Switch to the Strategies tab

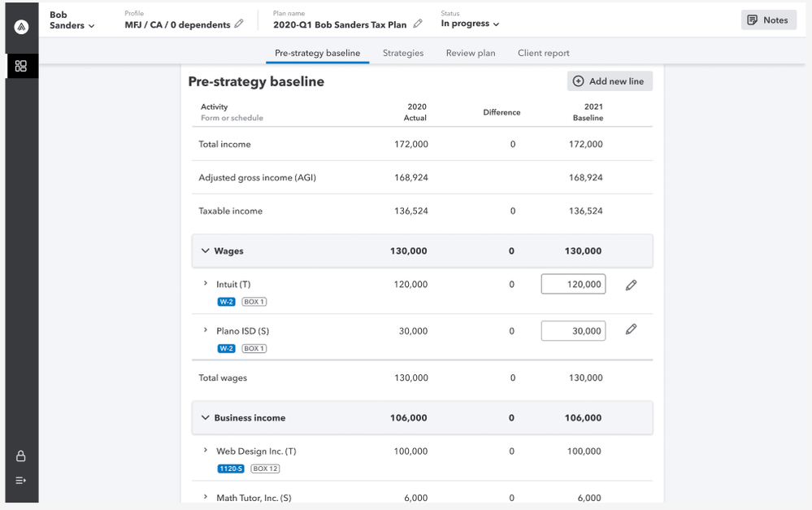403,53
